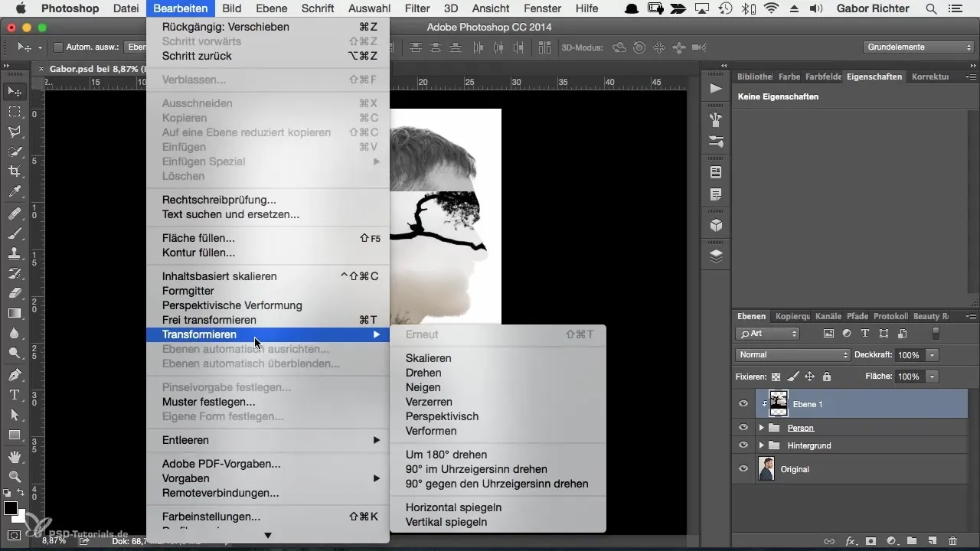The image size is (980, 551).
Task: Select the Hand tool
Action: (x=15, y=456)
